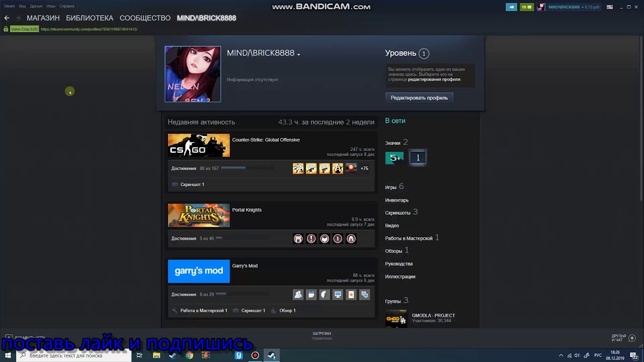Open the редактирования профиля link
644x362 pixels.
click(x=434, y=79)
